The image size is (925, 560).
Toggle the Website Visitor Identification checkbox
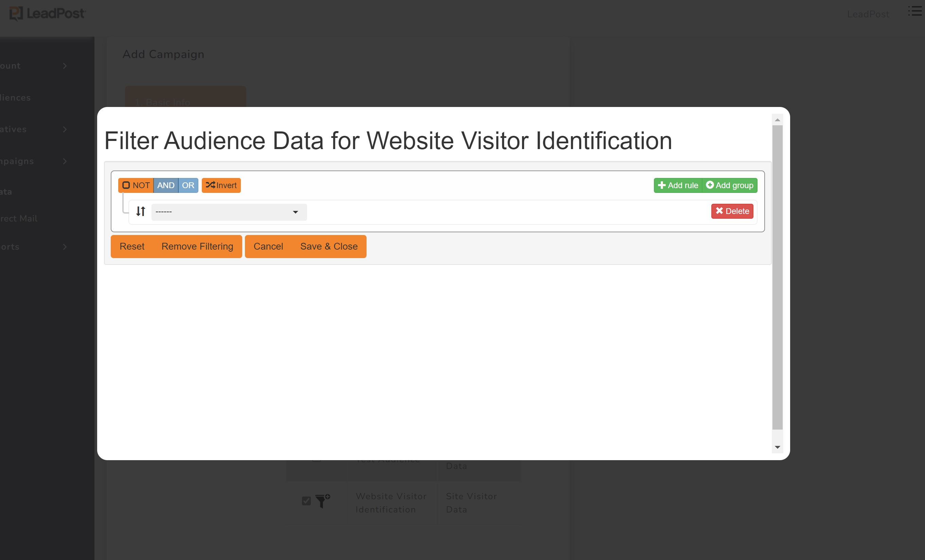[x=306, y=501]
